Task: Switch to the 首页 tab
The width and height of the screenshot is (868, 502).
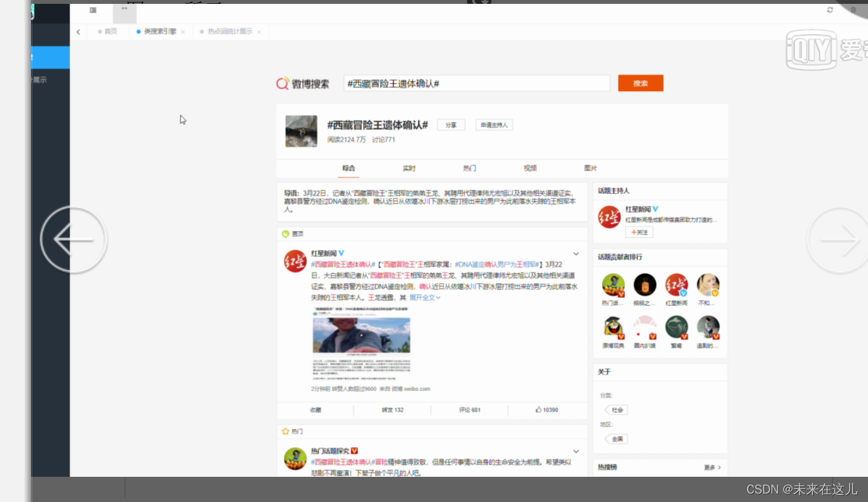Action: (107, 32)
